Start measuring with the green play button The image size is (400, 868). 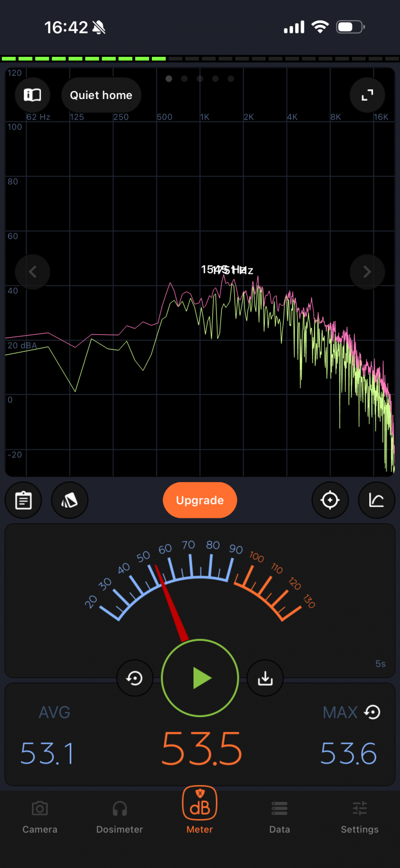tap(200, 678)
